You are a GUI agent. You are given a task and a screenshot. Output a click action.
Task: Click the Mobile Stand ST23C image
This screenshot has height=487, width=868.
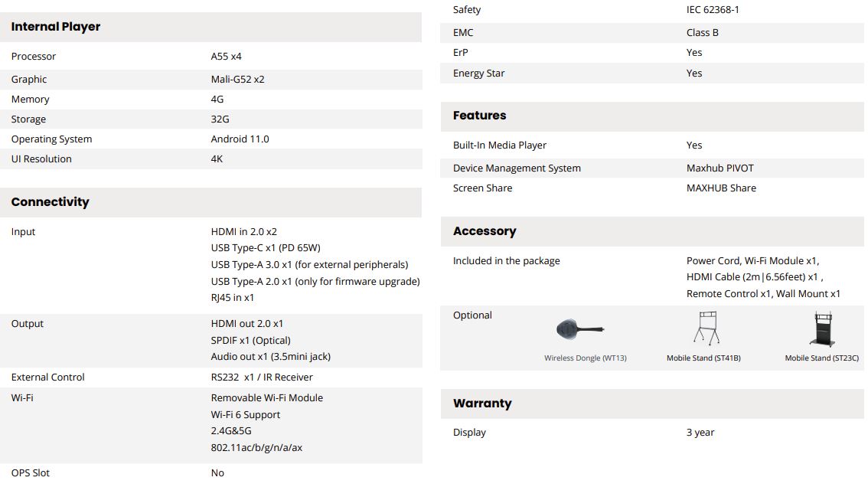point(823,329)
